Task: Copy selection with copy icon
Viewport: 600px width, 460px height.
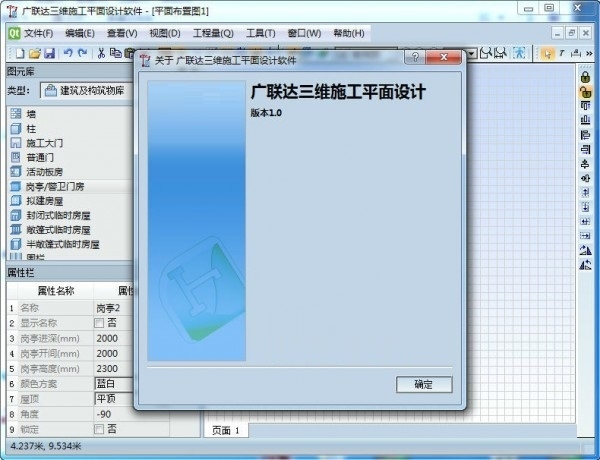Action: (116, 53)
